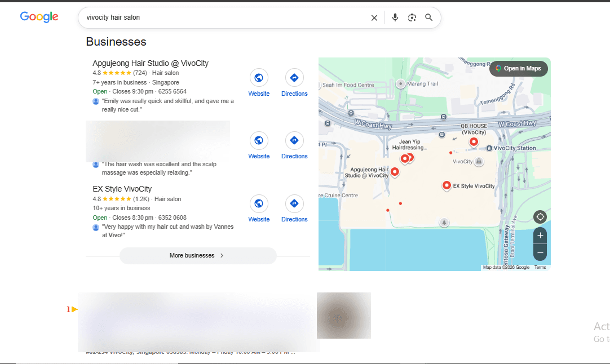Viewport: 610px width, 364px height.
Task: Click the Businesses heading
Action: (116, 42)
